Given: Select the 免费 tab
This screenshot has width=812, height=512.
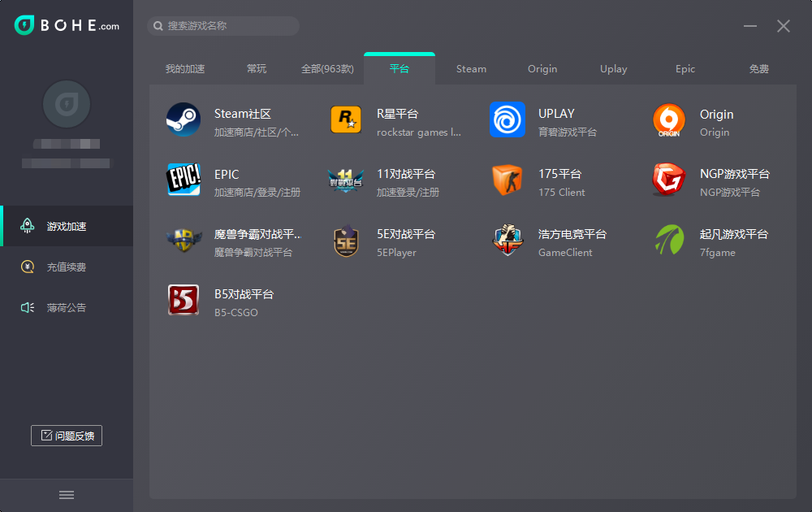Looking at the screenshot, I should (758, 69).
